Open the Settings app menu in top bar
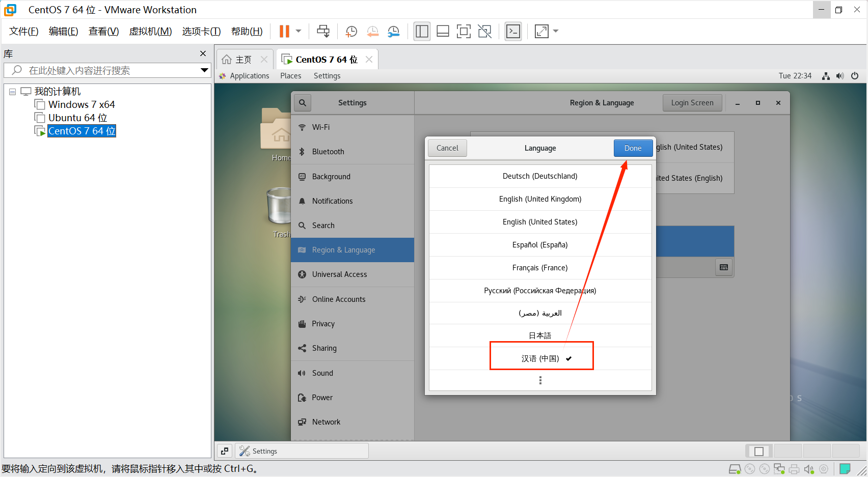 click(x=327, y=76)
